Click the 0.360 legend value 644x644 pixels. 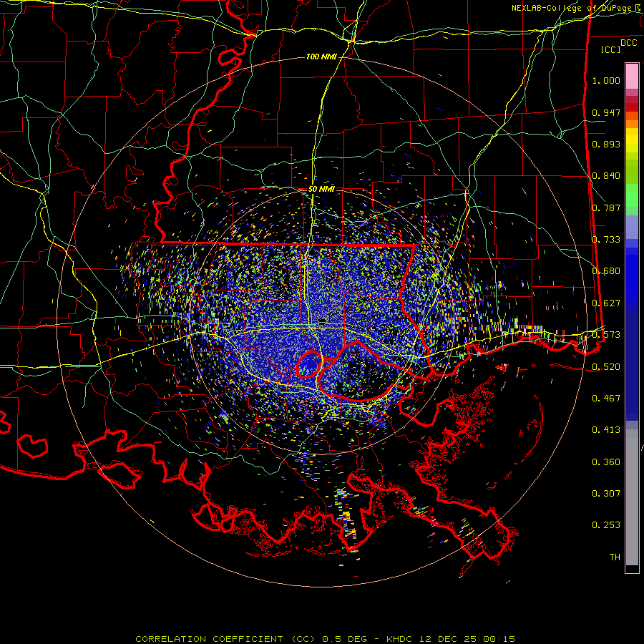(606, 462)
